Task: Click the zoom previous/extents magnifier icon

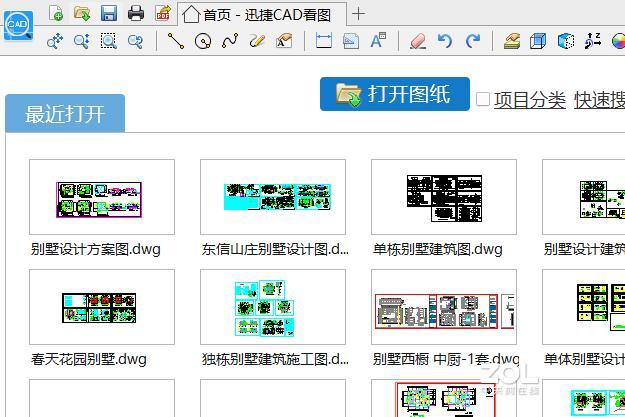Action: (x=136, y=41)
